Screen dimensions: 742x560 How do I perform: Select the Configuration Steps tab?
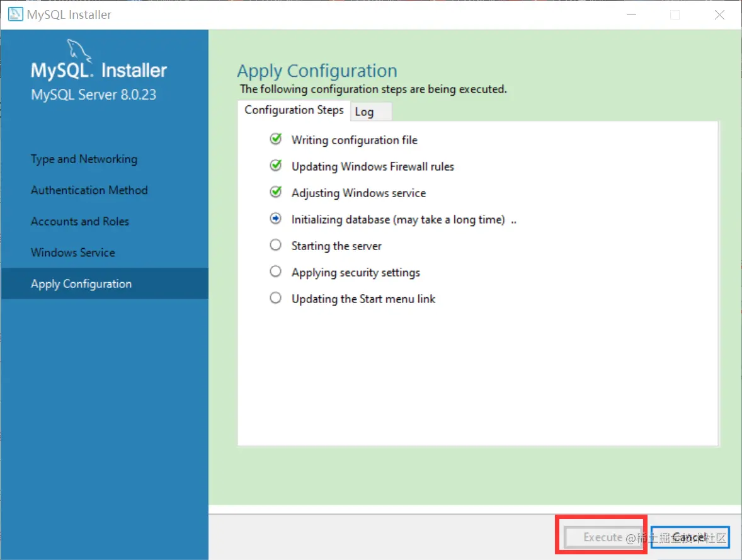pos(294,110)
